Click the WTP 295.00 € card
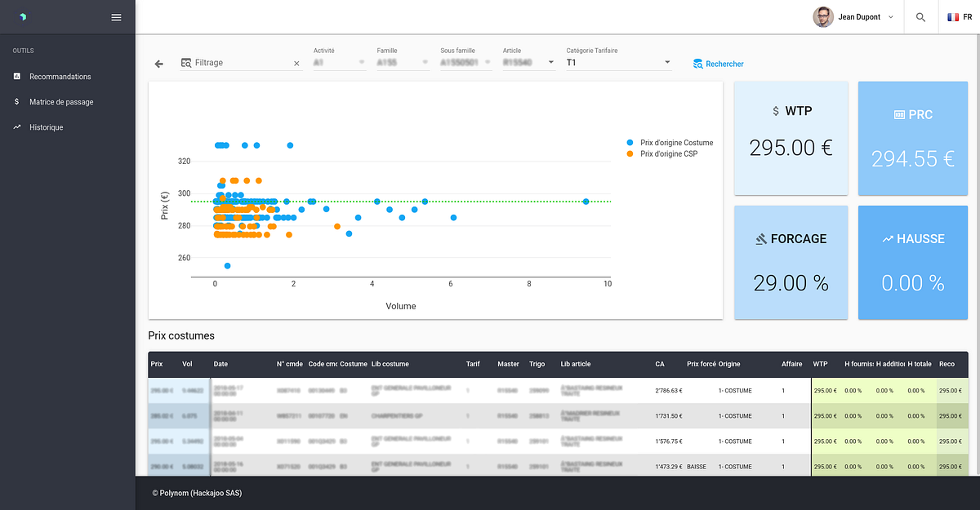Image resolution: width=980 pixels, height=510 pixels. (790, 138)
